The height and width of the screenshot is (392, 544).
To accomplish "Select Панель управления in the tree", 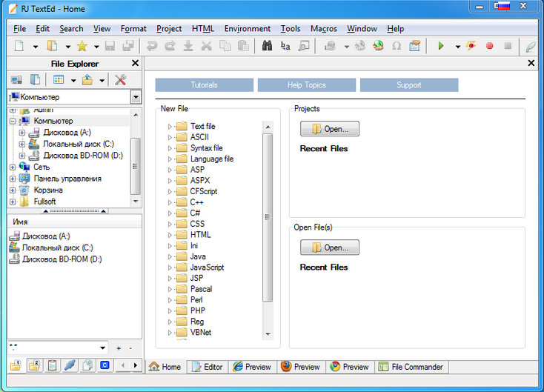I will point(67,179).
